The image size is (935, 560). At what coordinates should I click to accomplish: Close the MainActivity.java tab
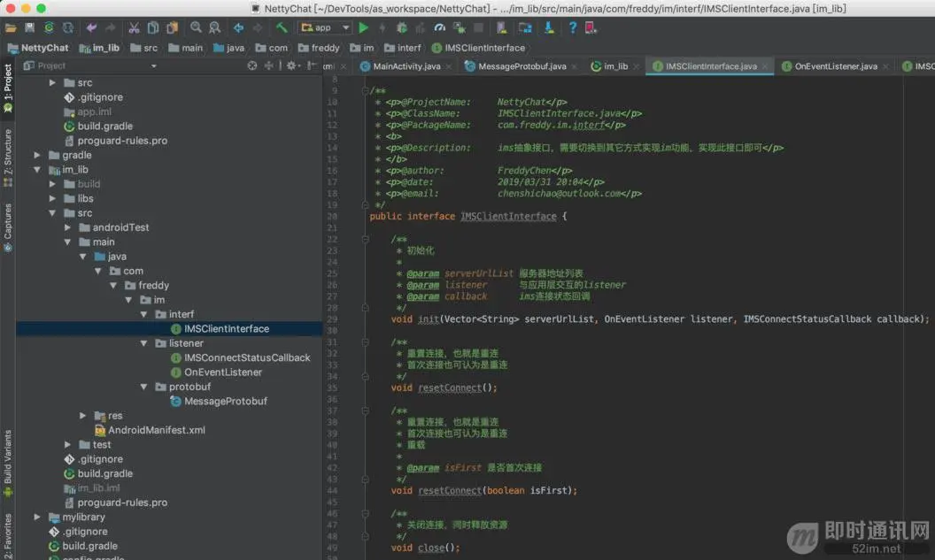coord(448,66)
